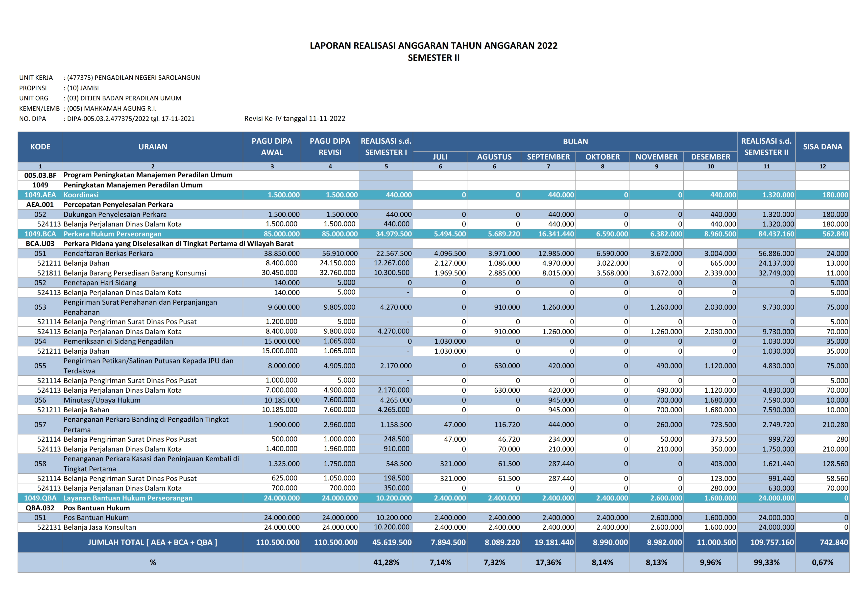868x613 pixels.
Task: Click the 'BULAN' group header
Action: (x=575, y=142)
